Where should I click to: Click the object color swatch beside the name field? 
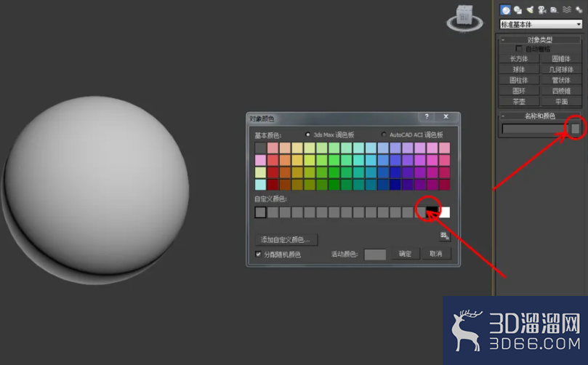(575, 129)
